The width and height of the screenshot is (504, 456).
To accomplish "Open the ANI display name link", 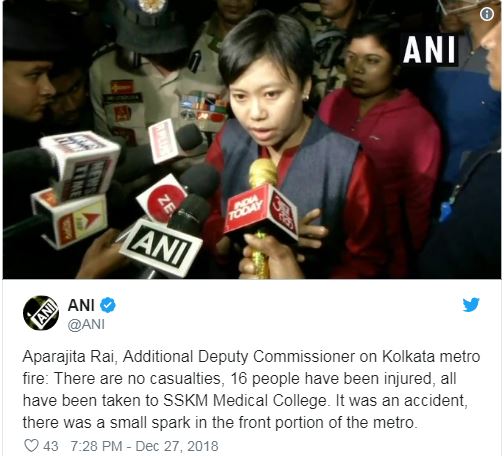I will pyautogui.click(x=81, y=305).
